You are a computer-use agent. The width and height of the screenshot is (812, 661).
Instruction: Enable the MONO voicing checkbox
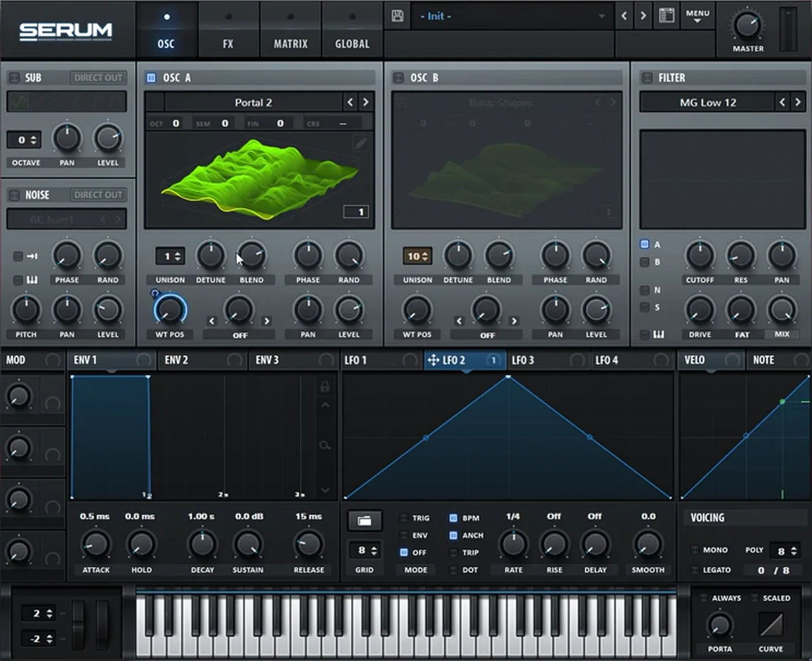point(695,550)
